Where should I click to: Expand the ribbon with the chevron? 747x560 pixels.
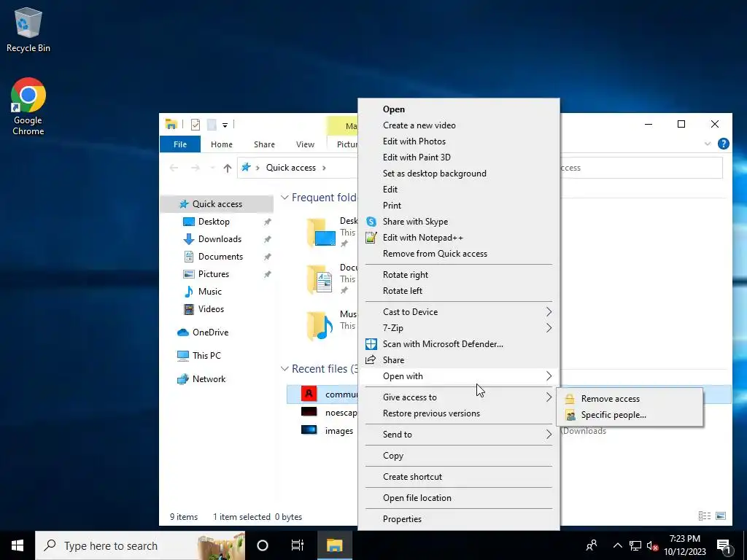point(708,144)
